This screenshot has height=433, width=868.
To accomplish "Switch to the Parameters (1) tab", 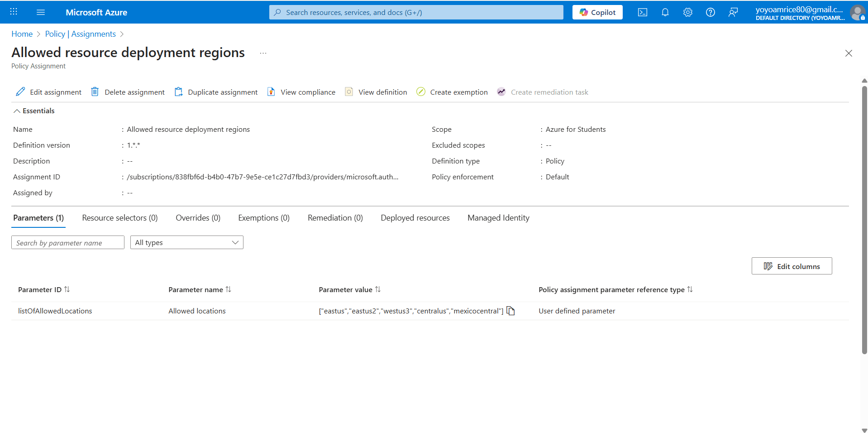I will coord(38,218).
